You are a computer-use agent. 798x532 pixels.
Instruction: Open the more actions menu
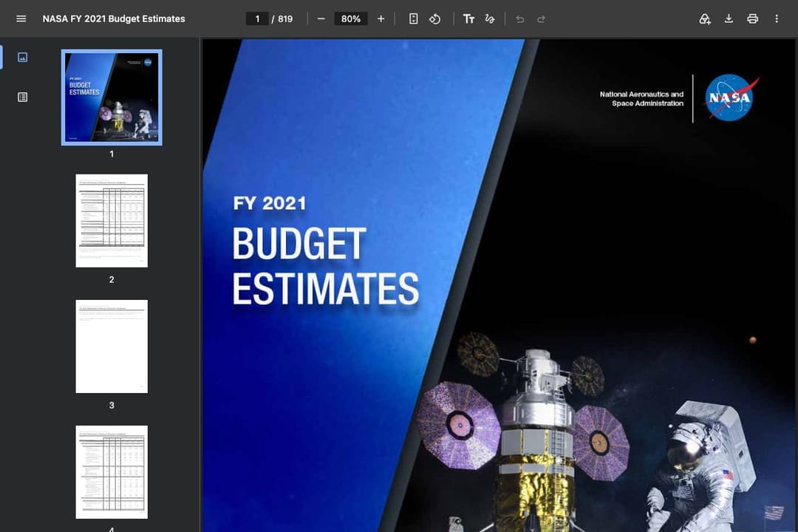point(777,18)
